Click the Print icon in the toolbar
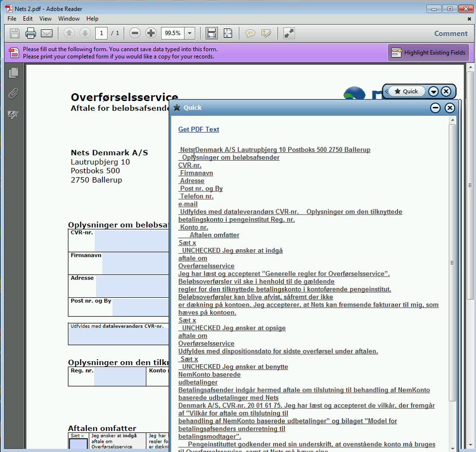This screenshot has height=452, width=476. 31,33
